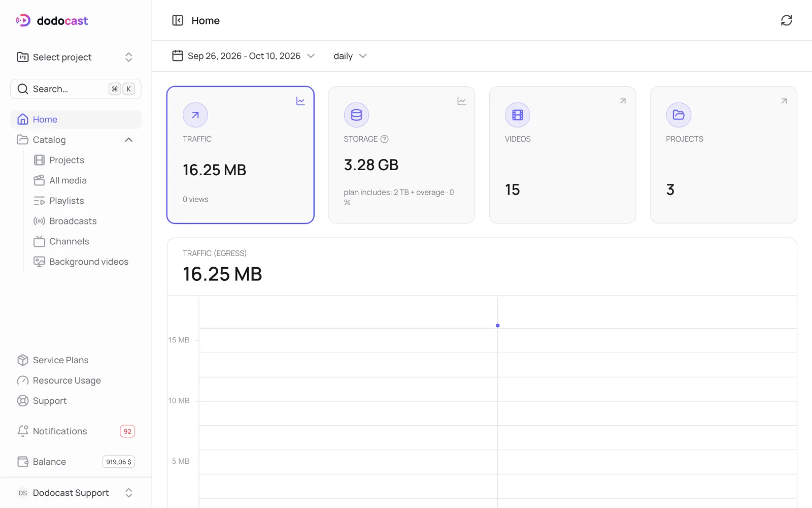The width and height of the screenshot is (812, 508).
Task: Open the Videos card arrow link
Action: pos(623,101)
